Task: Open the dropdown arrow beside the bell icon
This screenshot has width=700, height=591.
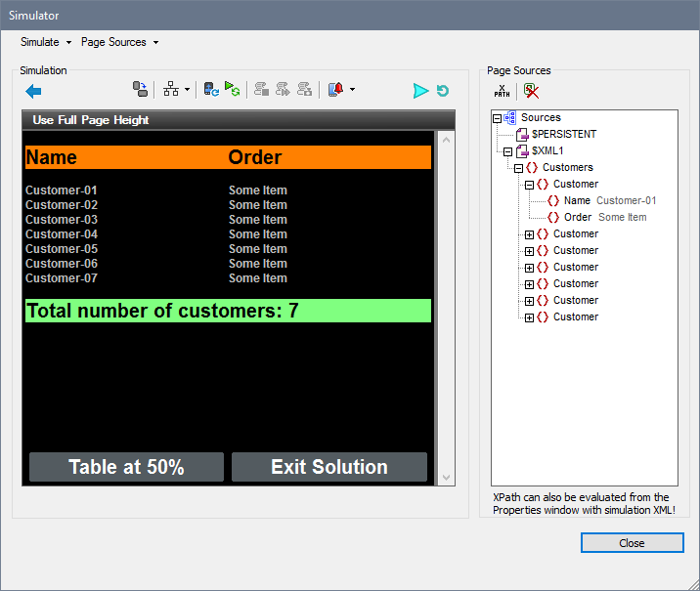Action: tap(352, 91)
